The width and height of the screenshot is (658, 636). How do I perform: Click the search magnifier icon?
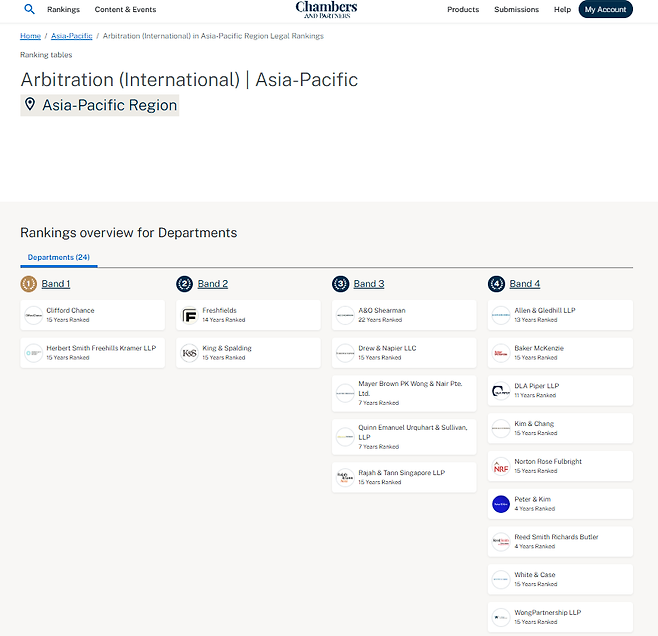click(29, 10)
